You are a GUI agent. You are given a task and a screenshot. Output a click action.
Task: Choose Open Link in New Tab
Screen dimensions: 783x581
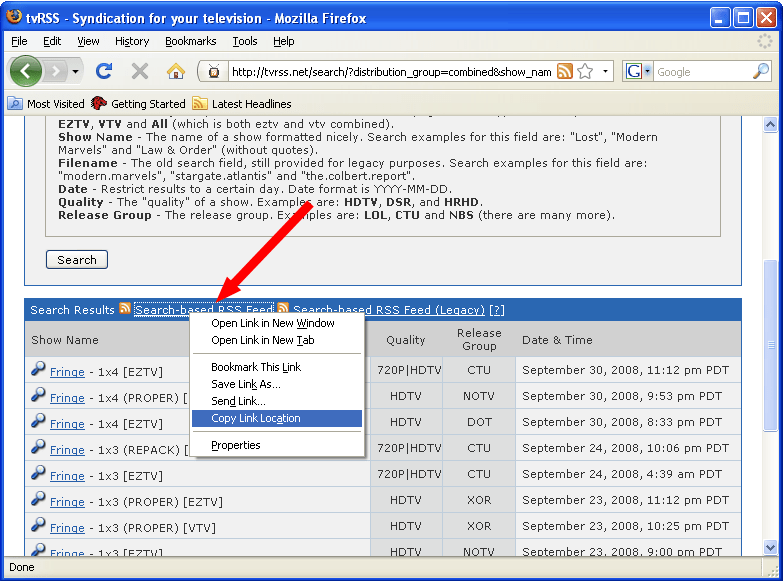pyautogui.click(x=277, y=340)
